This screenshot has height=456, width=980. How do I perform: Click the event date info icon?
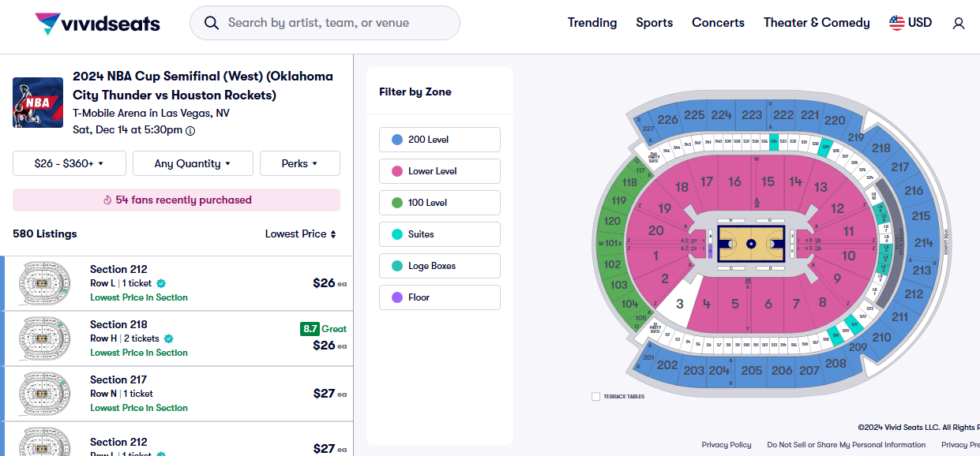coord(190,131)
